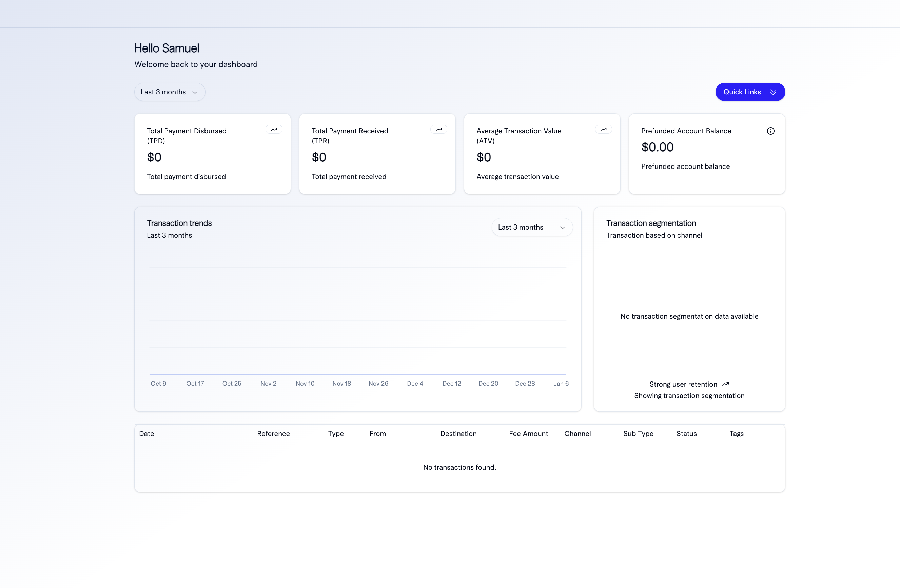This screenshot has width=900, height=588.
Task: Click the Status column header in transactions table
Action: point(686,434)
